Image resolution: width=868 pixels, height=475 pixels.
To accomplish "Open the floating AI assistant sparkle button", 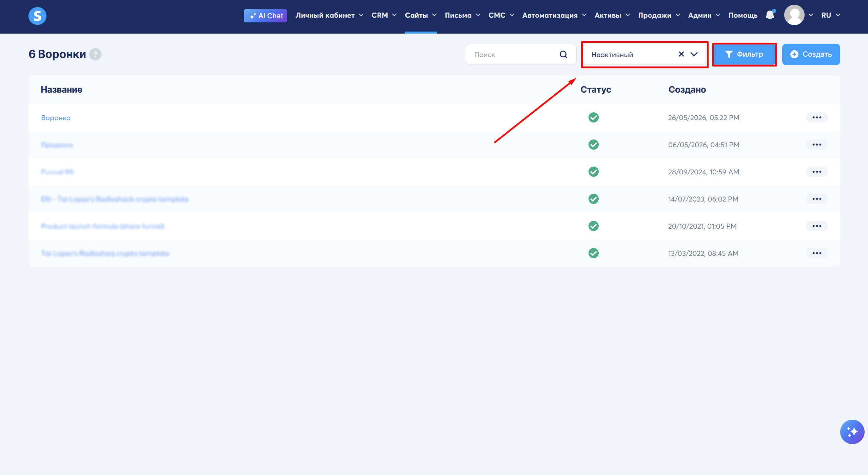I will click(x=852, y=432).
